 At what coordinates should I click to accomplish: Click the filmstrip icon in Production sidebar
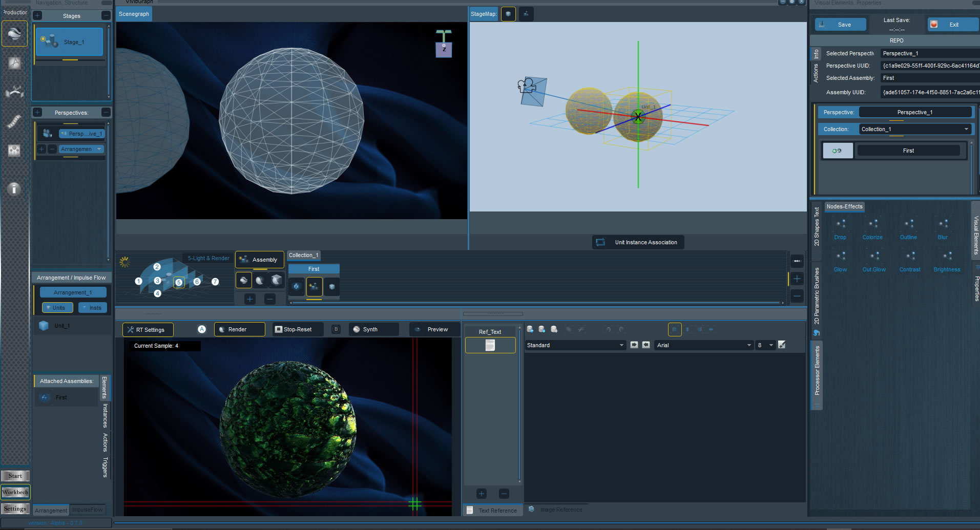tap(14, 121)
